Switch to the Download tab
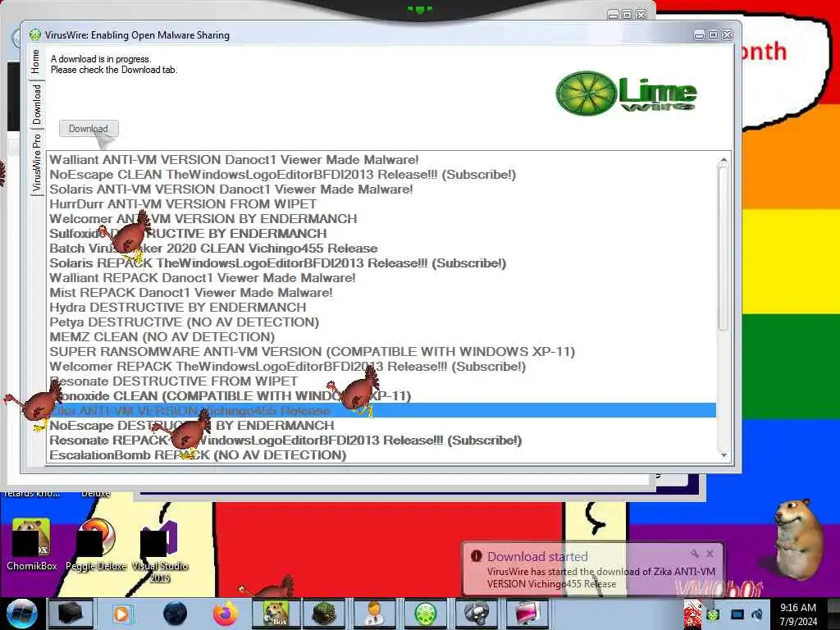 (x=36, y=104)
